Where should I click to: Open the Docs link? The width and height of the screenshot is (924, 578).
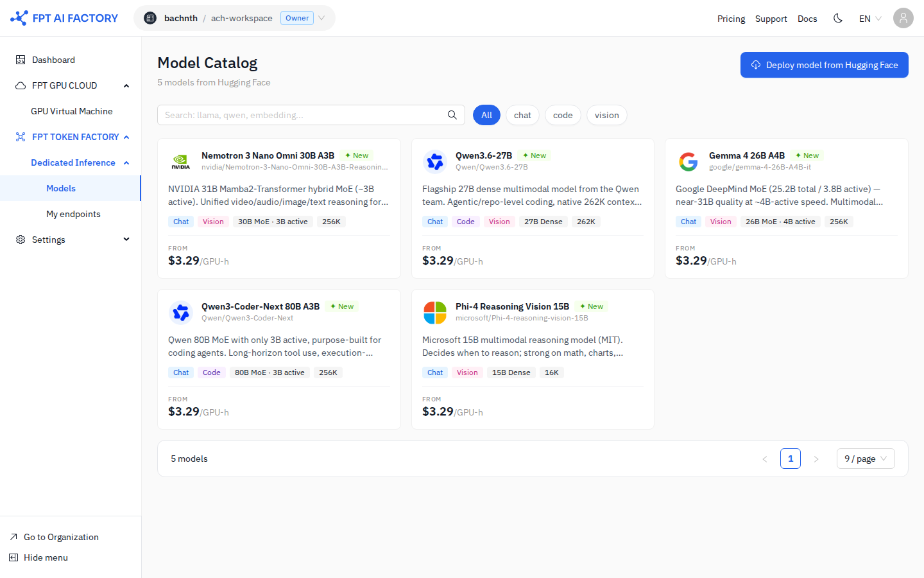pos(807,19)
